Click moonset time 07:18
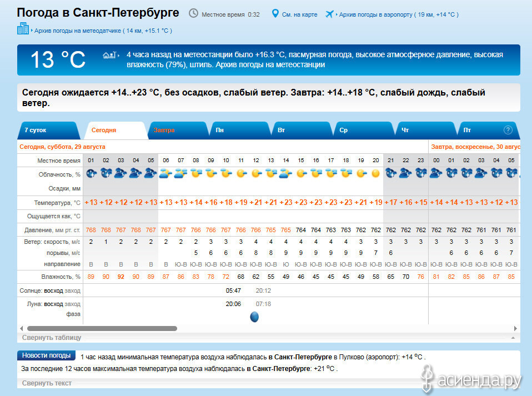The image size is (532, 396). point(263,304)
